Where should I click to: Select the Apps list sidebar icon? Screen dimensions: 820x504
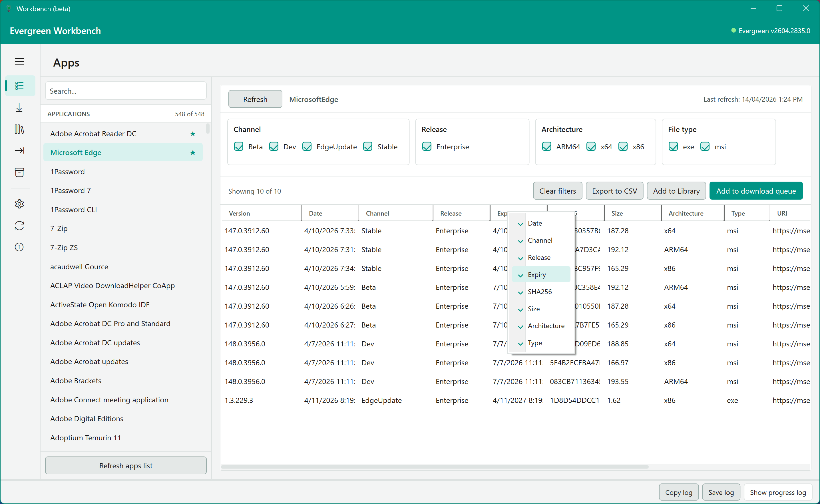pyautogui.click(x=19, y=86)
